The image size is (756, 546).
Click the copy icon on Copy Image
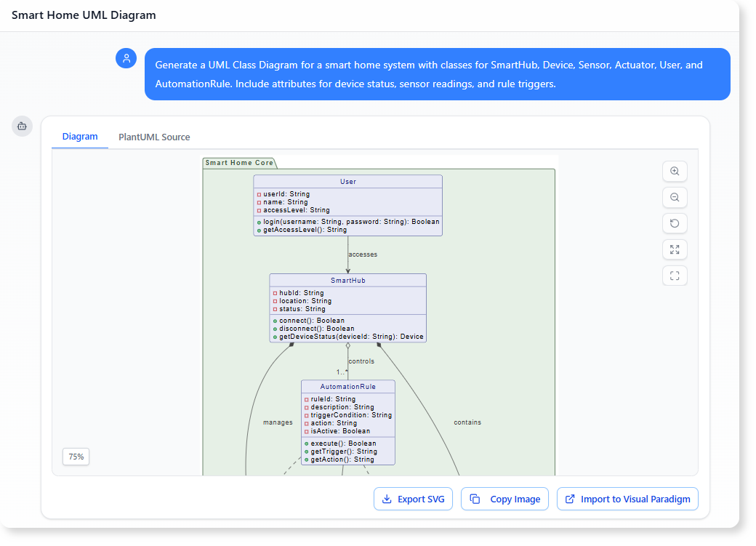[x=476, y=499]
